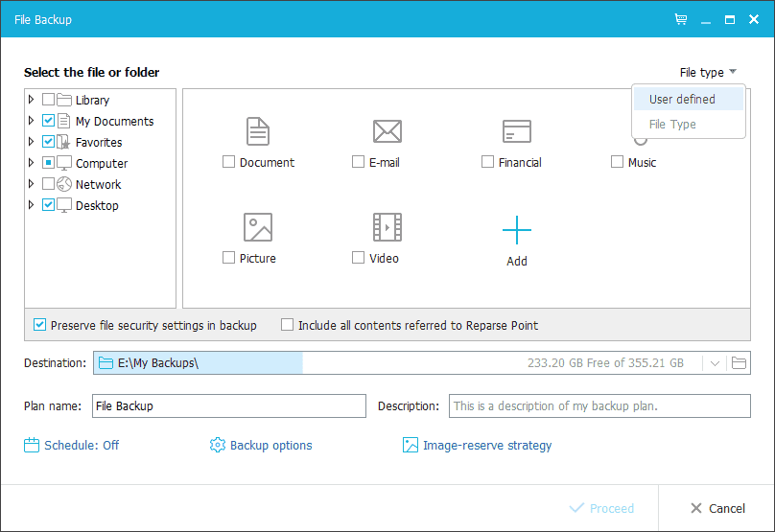Viewport: 775px width, 532px height.
Task: Check the Library checkbox
Action: pyautogui.click(x=48, y=100)
